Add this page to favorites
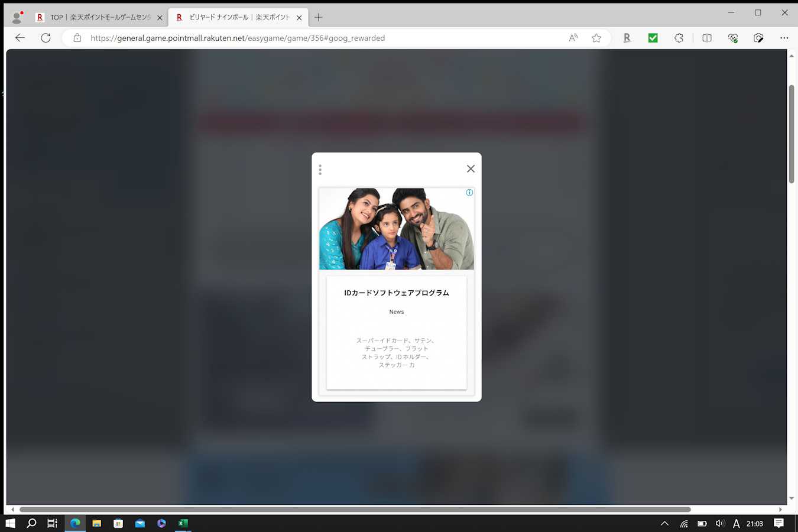This screenshot has height=532, width=798. (596, 38)
